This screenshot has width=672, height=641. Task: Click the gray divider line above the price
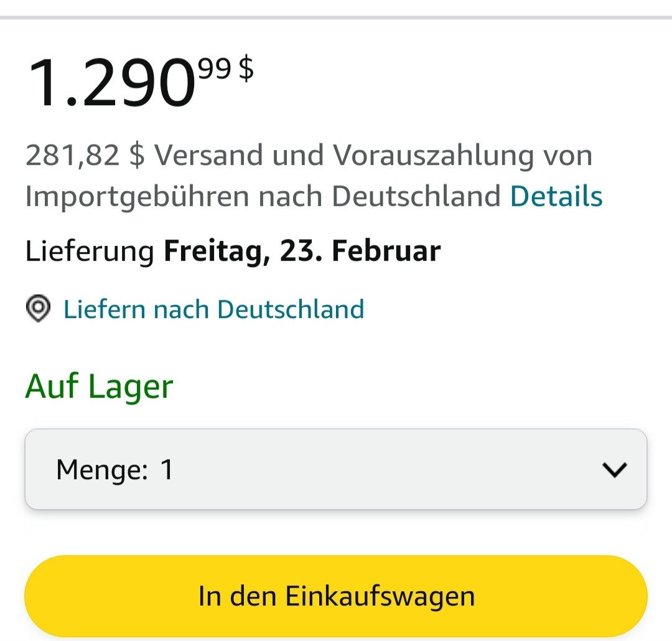[336, 17]
